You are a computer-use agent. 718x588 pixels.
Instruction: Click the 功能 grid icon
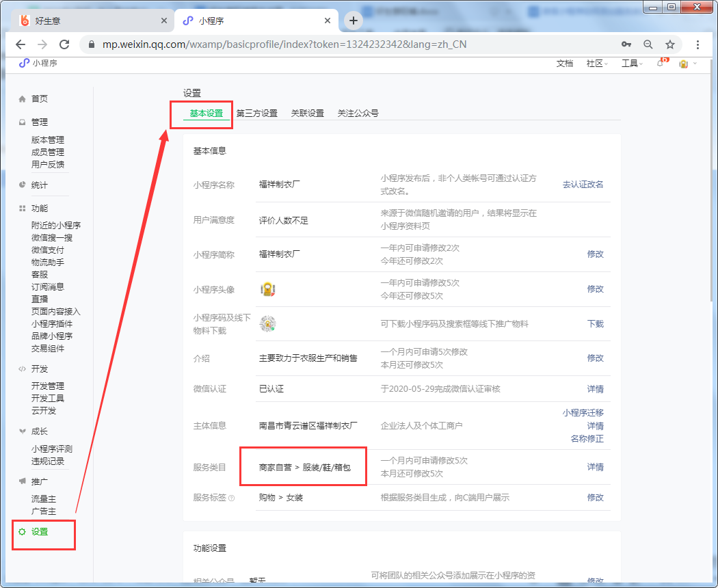[x=22, y=209]
